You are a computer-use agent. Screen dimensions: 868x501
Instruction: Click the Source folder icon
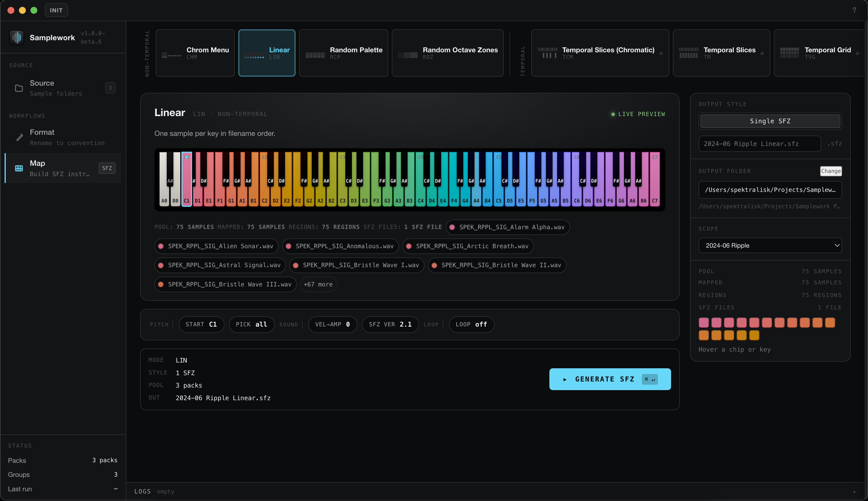19,88
